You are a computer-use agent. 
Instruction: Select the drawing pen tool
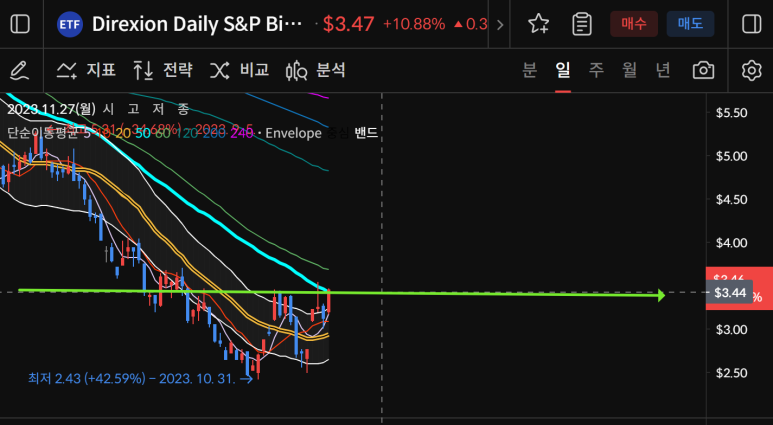20,71
